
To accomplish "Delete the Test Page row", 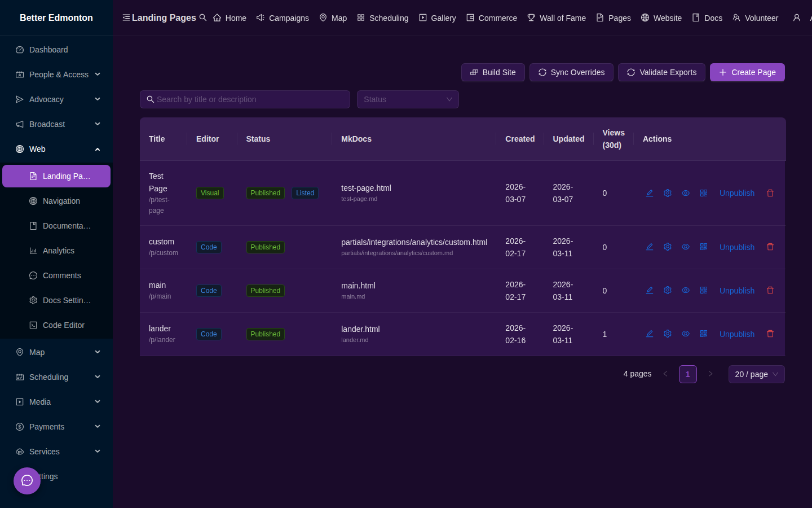I will pyautogui.click(x=770, y=193).
